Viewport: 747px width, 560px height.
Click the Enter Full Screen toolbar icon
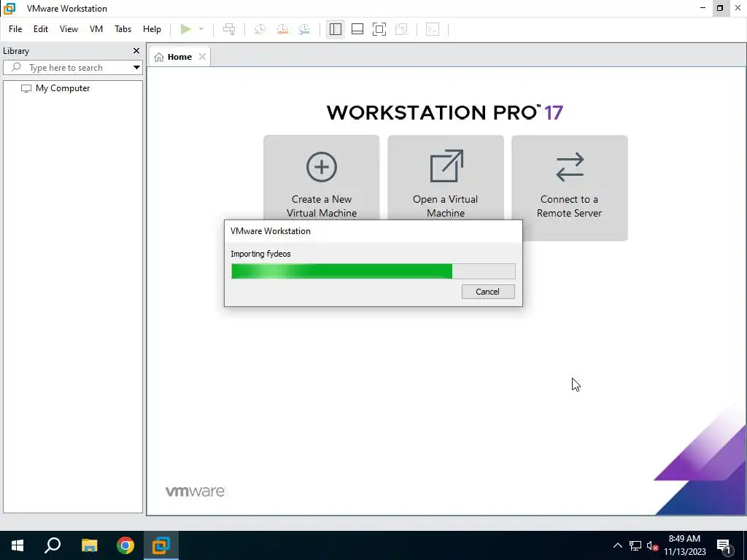(379, 29)
